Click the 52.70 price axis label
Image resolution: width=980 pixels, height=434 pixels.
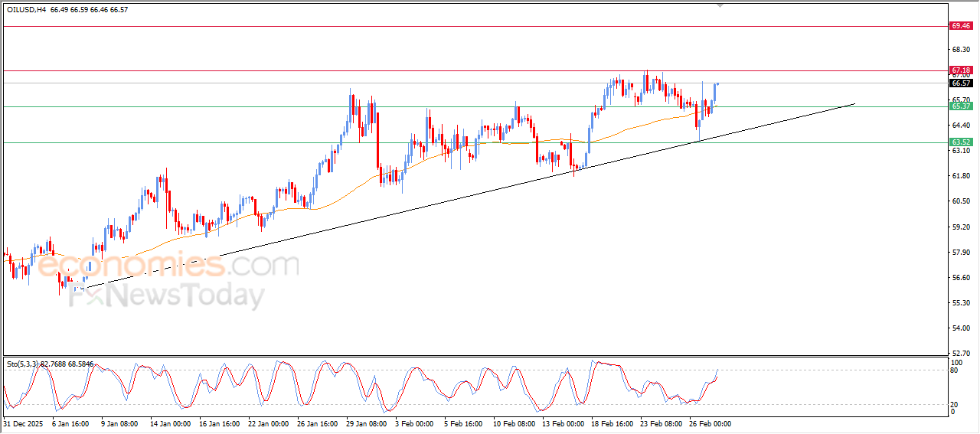click(x=961, y=353)
